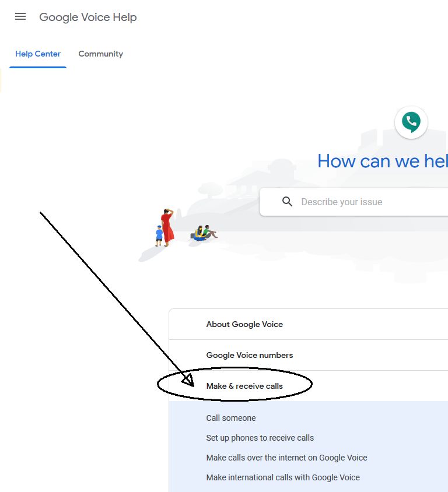Switch to the Community tab
This screenshot has width=448, height=492.
pyautogui.click(x=100, y=54)
